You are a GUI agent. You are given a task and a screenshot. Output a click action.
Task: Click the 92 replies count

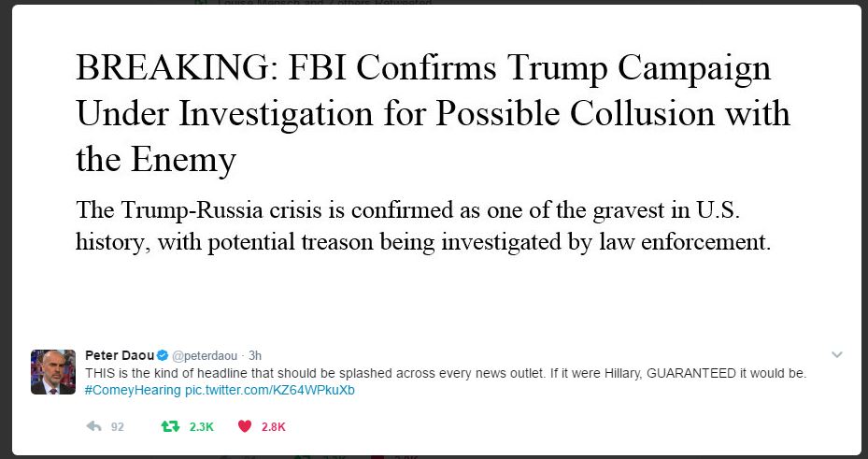click(118, 427)
